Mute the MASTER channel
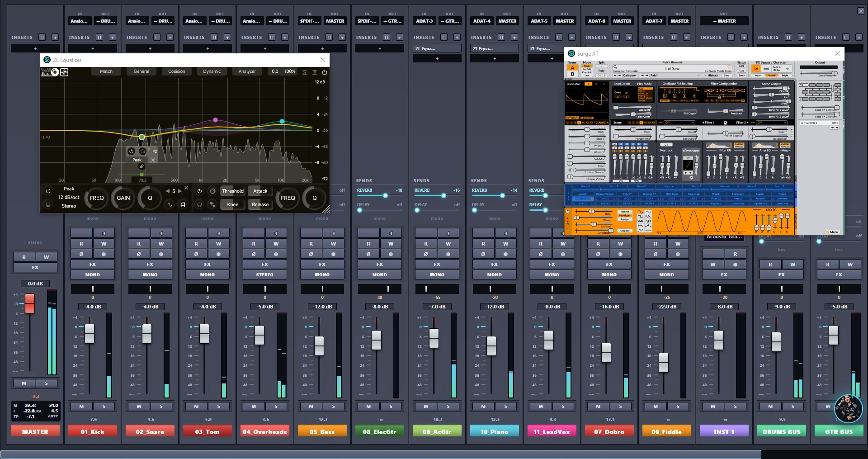Screen dimensions: 868x459 click(x=24, y=383)
